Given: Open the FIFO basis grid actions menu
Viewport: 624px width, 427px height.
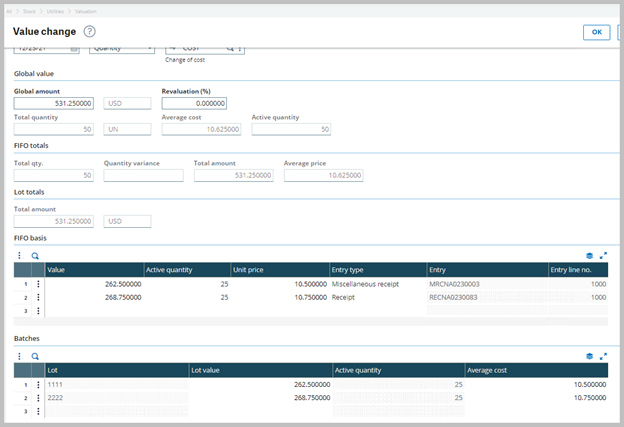Looking at the screenshot, I should [x=19, y=256].
